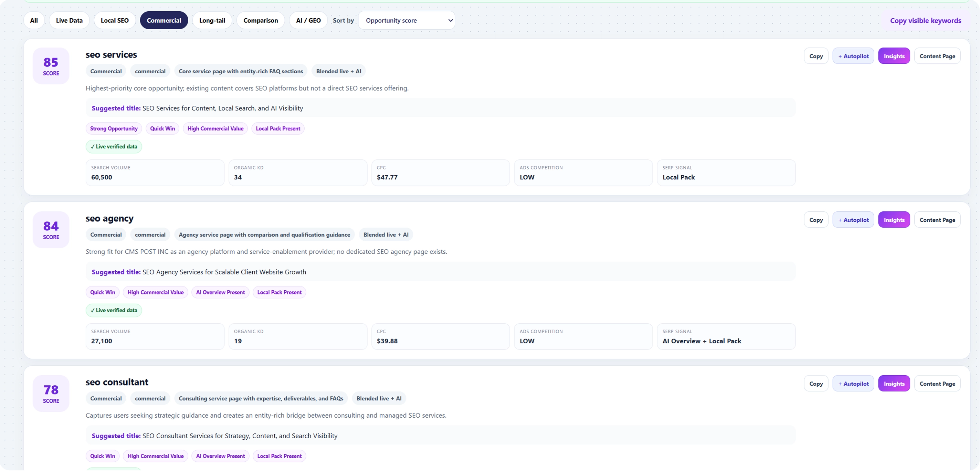Click the Strong Opportunity tag

click(x=114, y=128)
